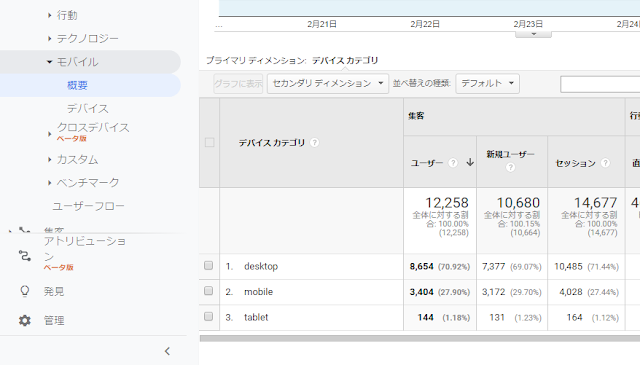Open the セカンダリ ディメンション dropdown
Screen dimensions: 640x365
[328, 83]
